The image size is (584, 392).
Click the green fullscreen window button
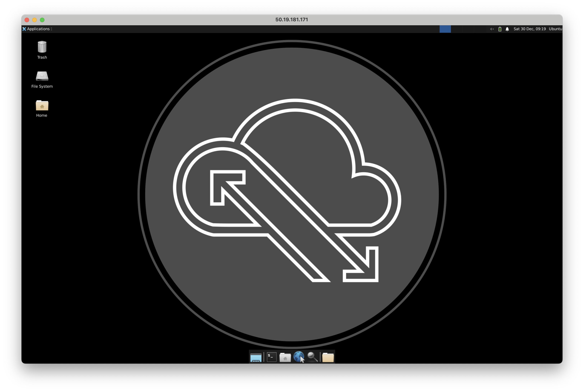42,20
